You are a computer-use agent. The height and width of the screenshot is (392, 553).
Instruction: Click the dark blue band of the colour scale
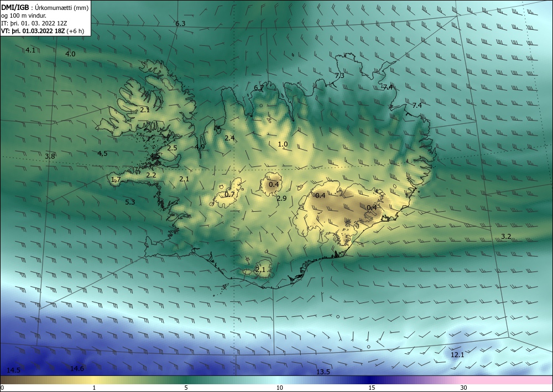[x=371, y=380]
